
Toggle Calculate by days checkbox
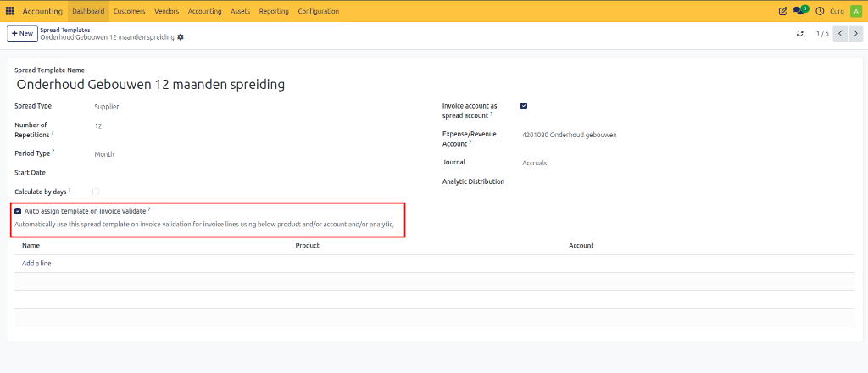click(x=96, y=192)
